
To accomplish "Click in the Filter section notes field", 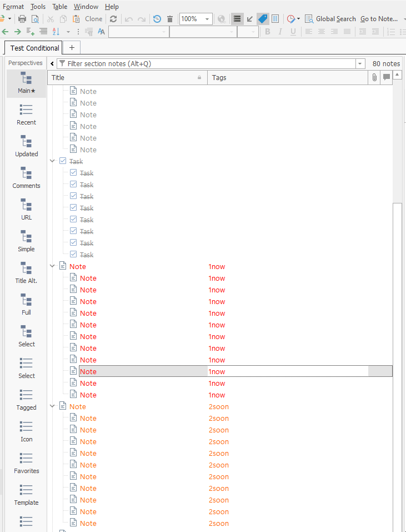I will click(206, 64).
